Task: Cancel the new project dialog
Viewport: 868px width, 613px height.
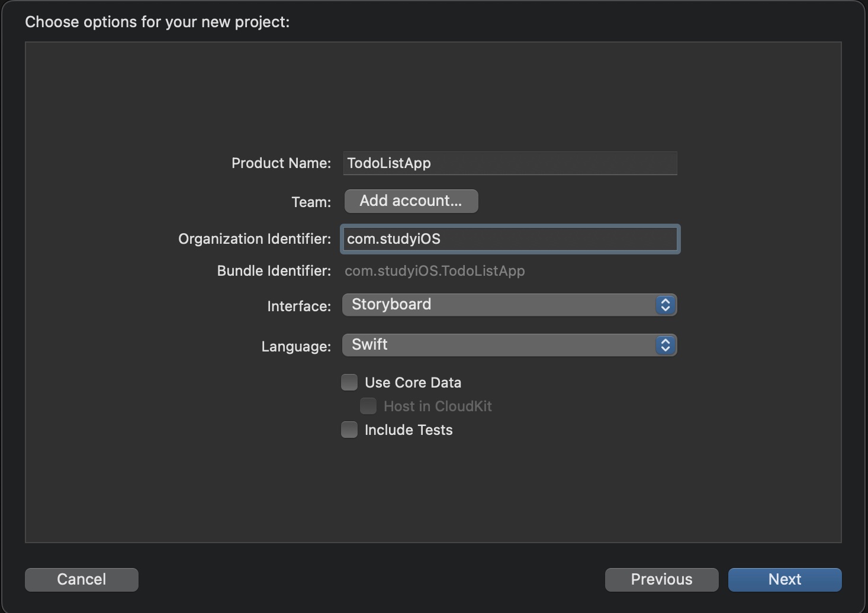Action: pos(82,580)
